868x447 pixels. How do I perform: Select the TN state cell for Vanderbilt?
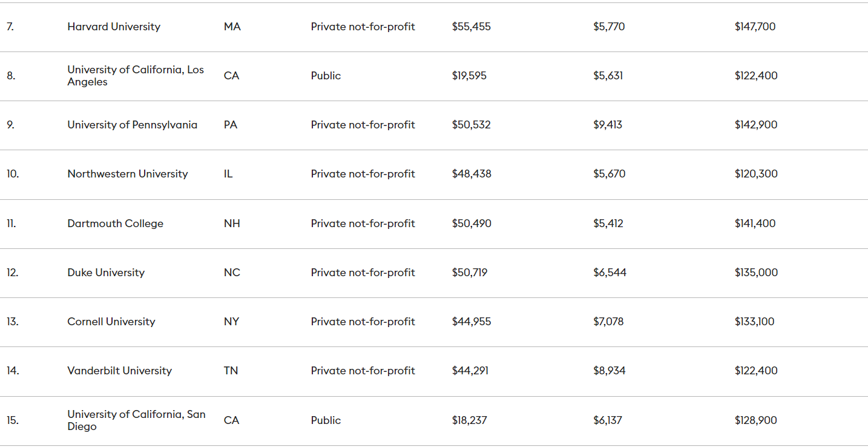click(x=231, y=371)
